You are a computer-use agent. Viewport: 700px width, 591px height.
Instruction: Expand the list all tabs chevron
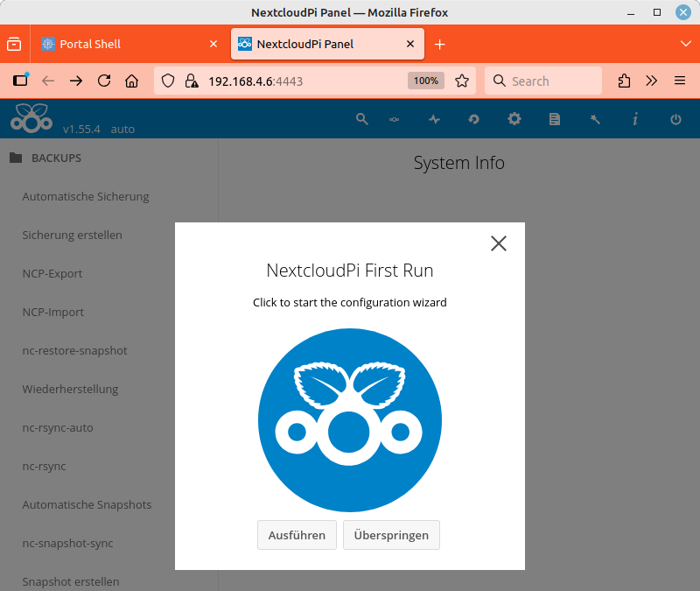click(x=685, y=44)
